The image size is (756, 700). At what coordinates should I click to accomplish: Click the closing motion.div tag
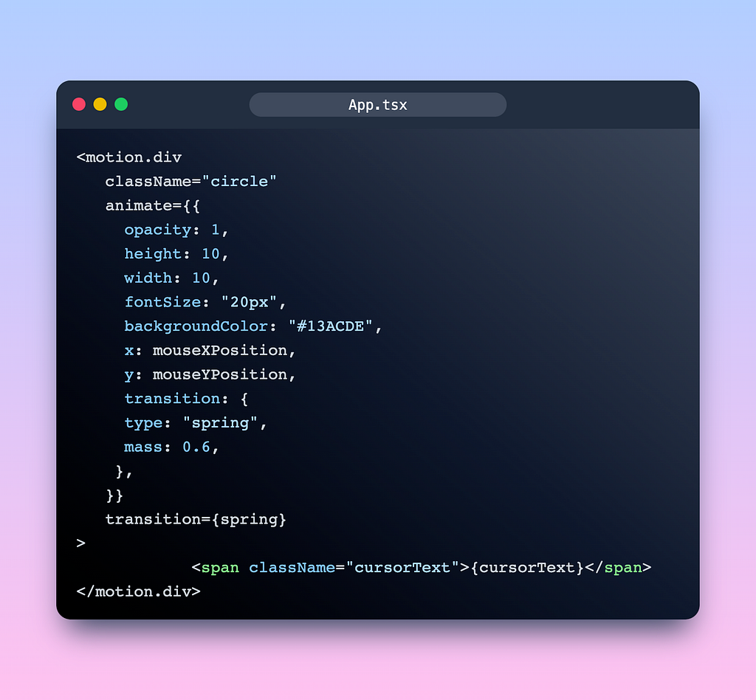point(138,592)
